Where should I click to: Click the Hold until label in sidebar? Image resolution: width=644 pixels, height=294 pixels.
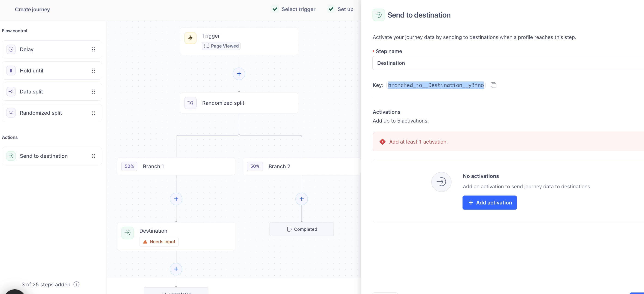click(x=31, y=71)
